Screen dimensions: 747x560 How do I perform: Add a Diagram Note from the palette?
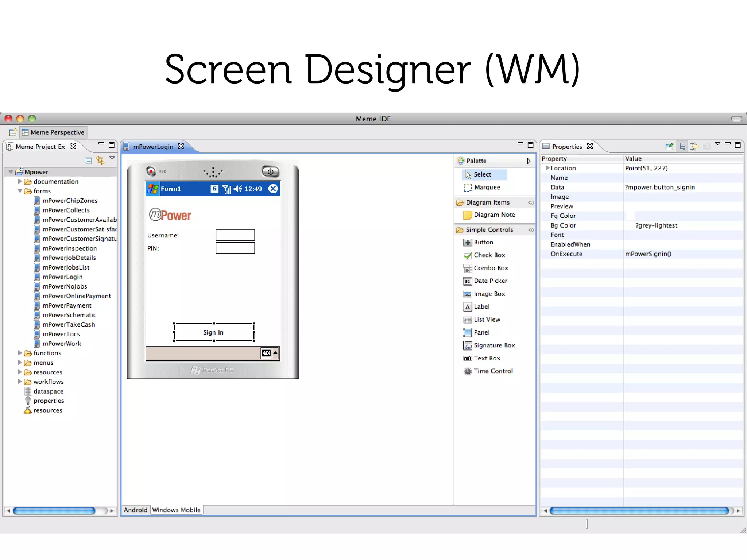489,215
